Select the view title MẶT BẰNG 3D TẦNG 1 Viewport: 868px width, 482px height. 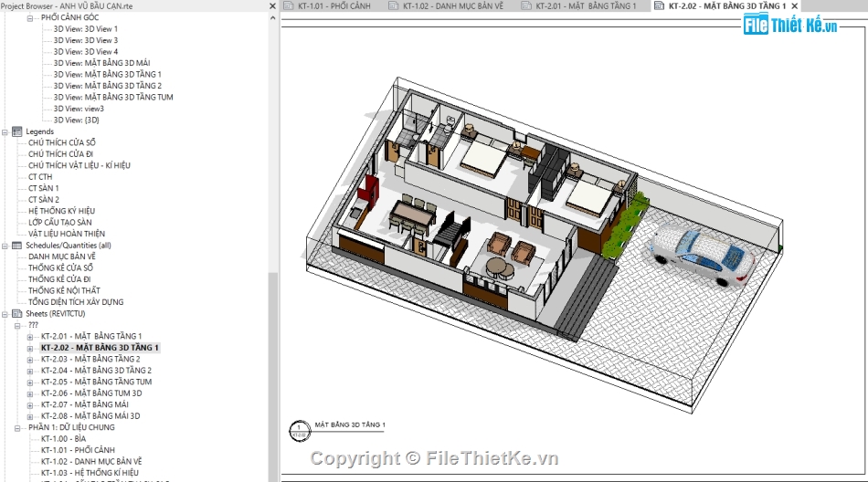350,425
